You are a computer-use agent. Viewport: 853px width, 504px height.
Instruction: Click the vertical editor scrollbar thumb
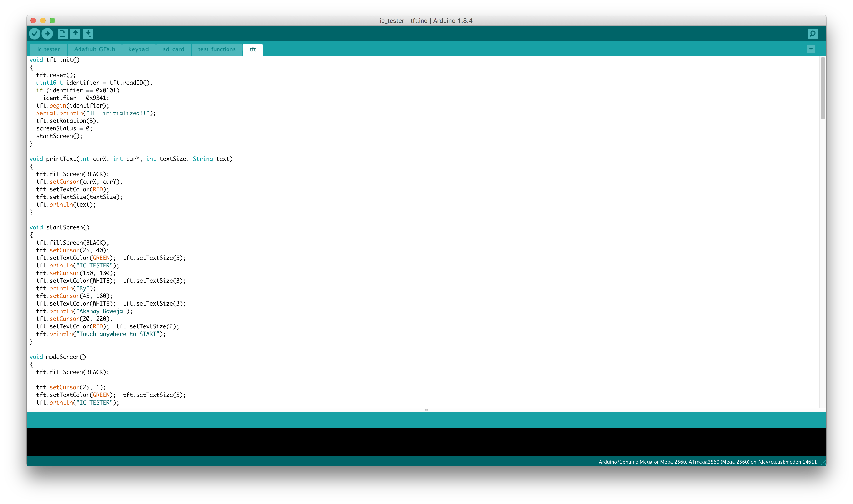click(x=823, y=88)
